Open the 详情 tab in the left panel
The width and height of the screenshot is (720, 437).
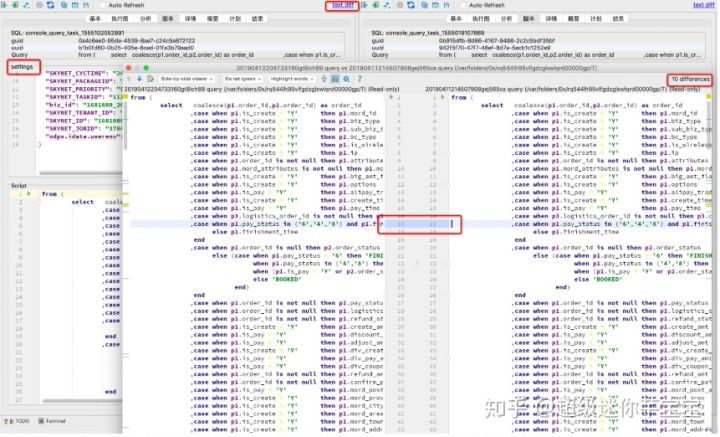point(190,19)
